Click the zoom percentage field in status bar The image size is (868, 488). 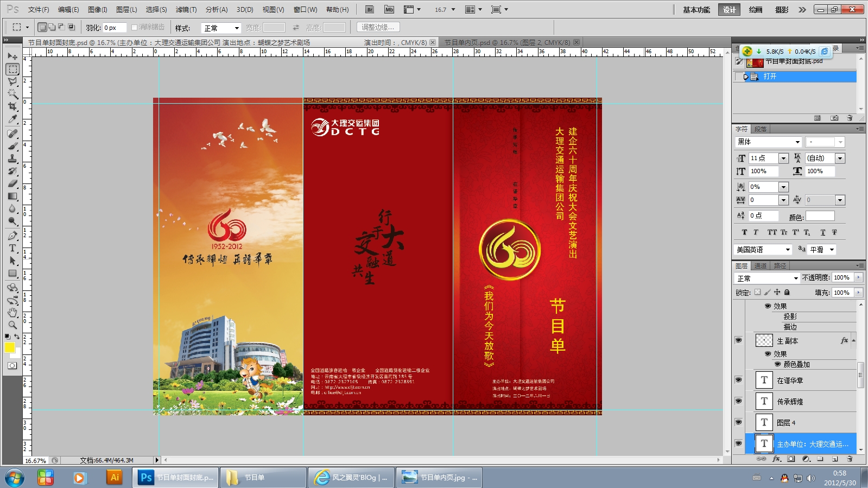click(x=35, y=460)
